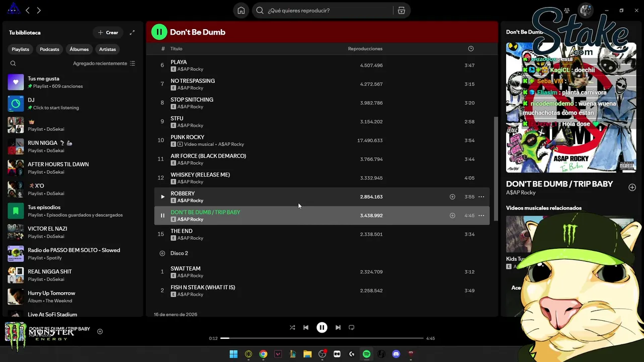The height and width of the screenshot is (362, 644).
Task: Focus the ¿Qué quieres reproducir? search field
Action: click(x=322, y=11)
